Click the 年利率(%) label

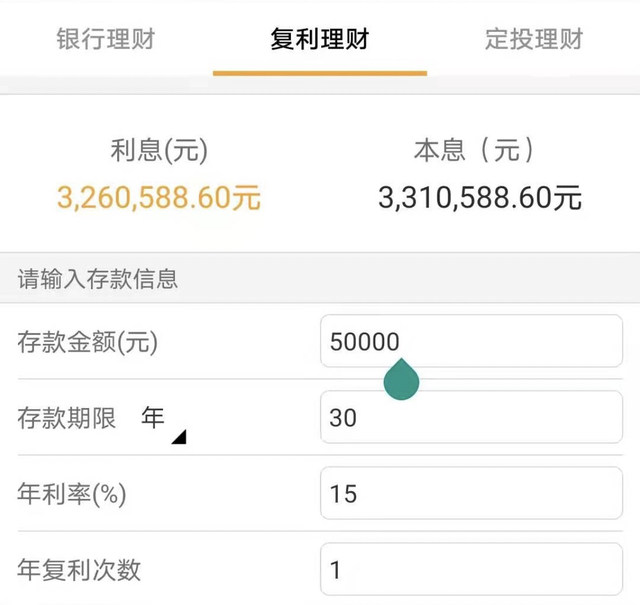(x=72, y=494)
